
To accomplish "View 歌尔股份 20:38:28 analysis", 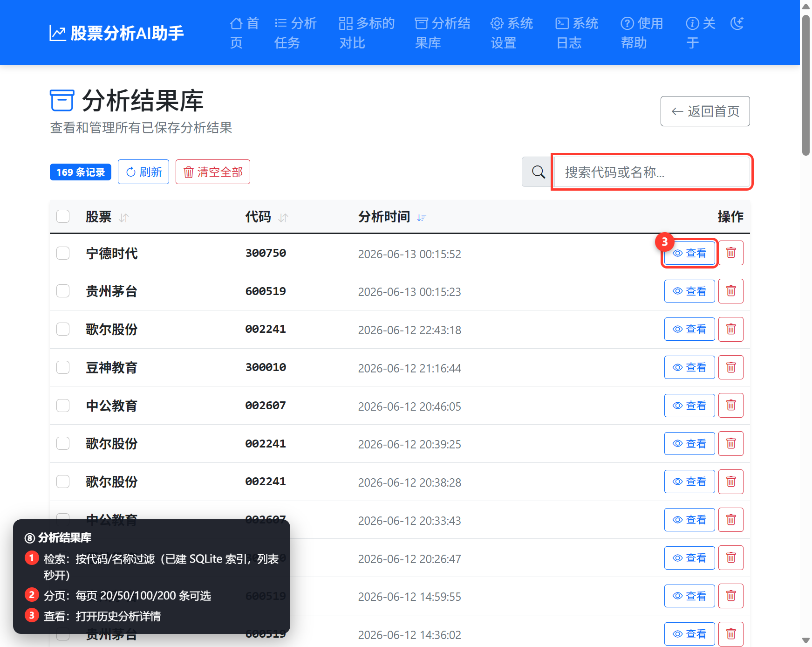I will [x=689, y=482].
